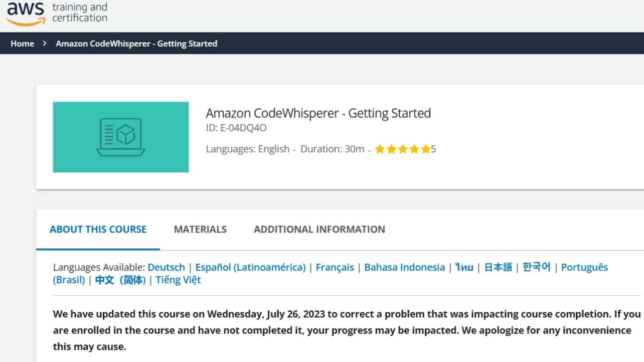This screenshot has width=644, height=362.
Task: Select the Thai (ไทย) language link
Action: [464, 267]
